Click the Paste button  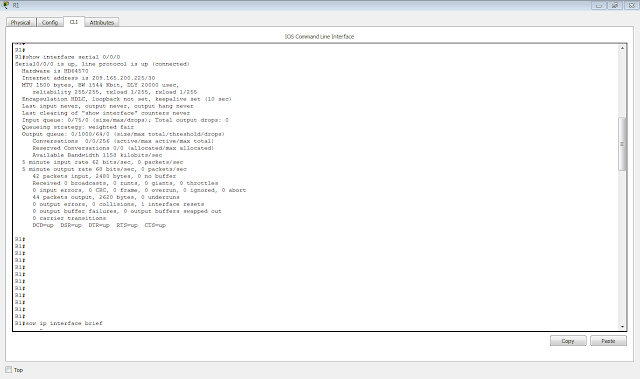point(608,341)
